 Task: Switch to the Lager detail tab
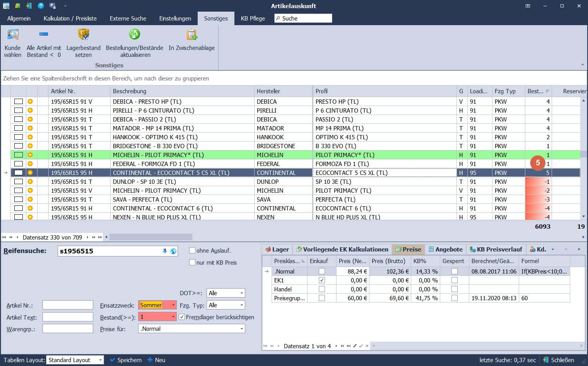point(277,250)
